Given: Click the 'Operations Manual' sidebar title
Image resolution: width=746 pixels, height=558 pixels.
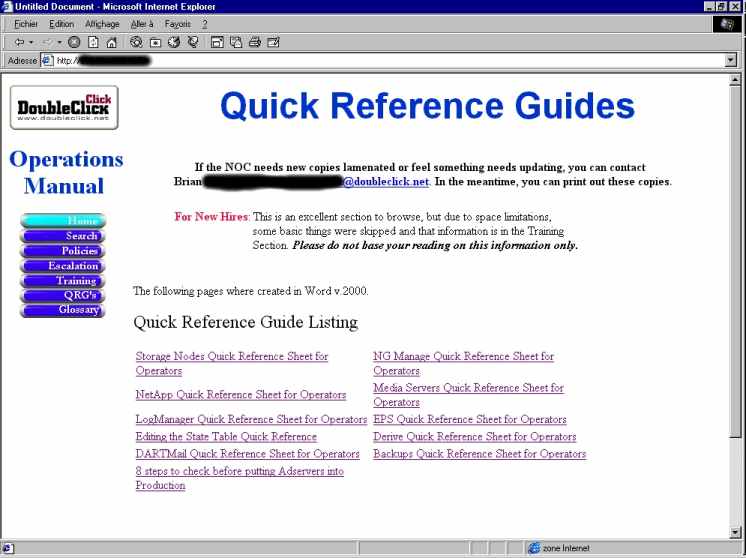Looking at the screenshot, I should (66, 172).
